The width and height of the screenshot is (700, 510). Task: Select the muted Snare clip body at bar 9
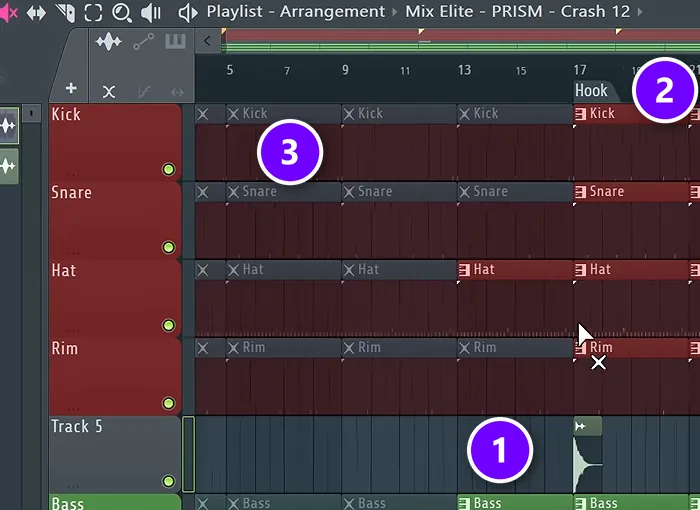coord(399,230)
